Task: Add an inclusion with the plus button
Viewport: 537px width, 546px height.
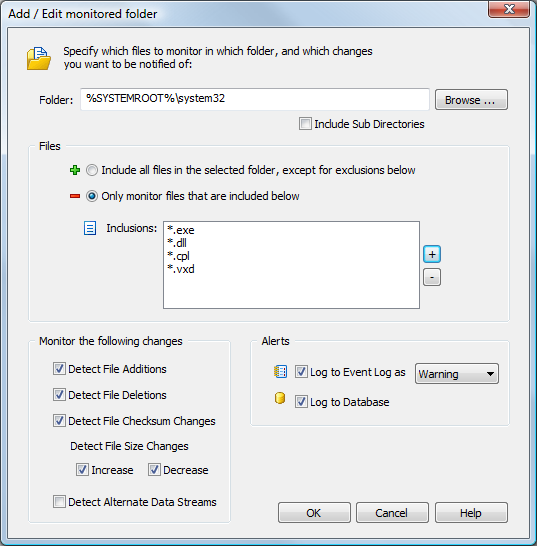Action: (432, 254)
